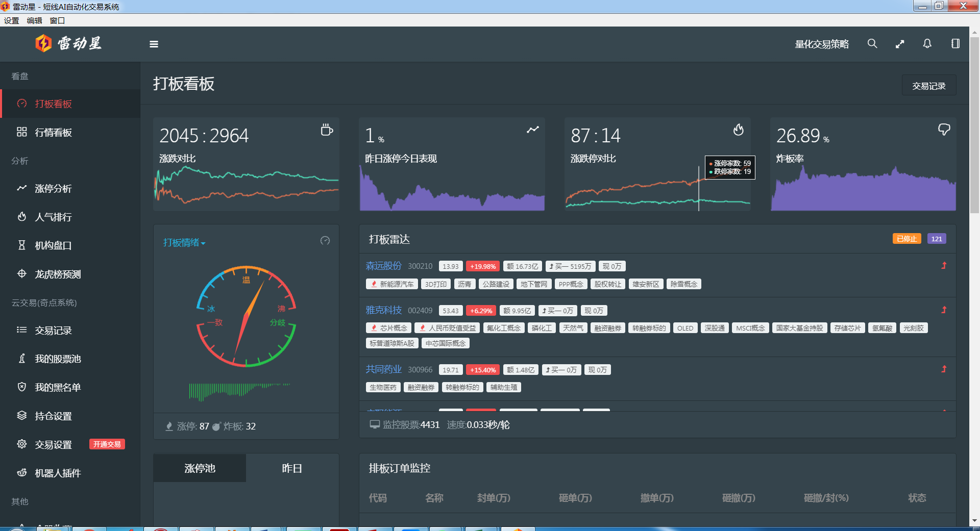Click the 人民币贬值受益 tag
The width and height of the screenshot is (980, 531).
click(447, 328)
